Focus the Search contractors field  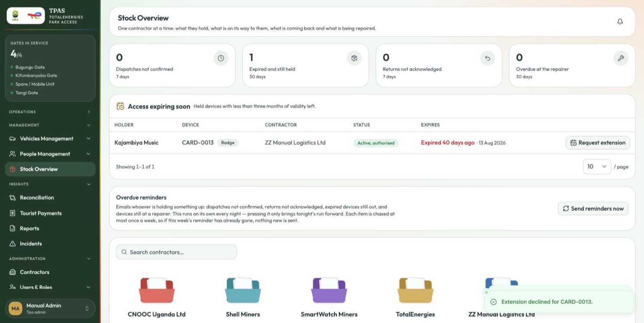(x=177, y=252)
